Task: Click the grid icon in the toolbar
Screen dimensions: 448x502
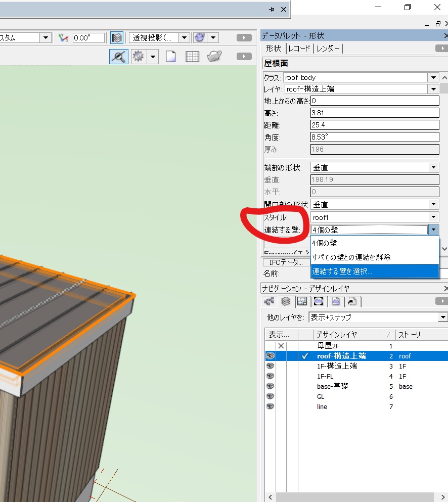Action: [192, 57]
